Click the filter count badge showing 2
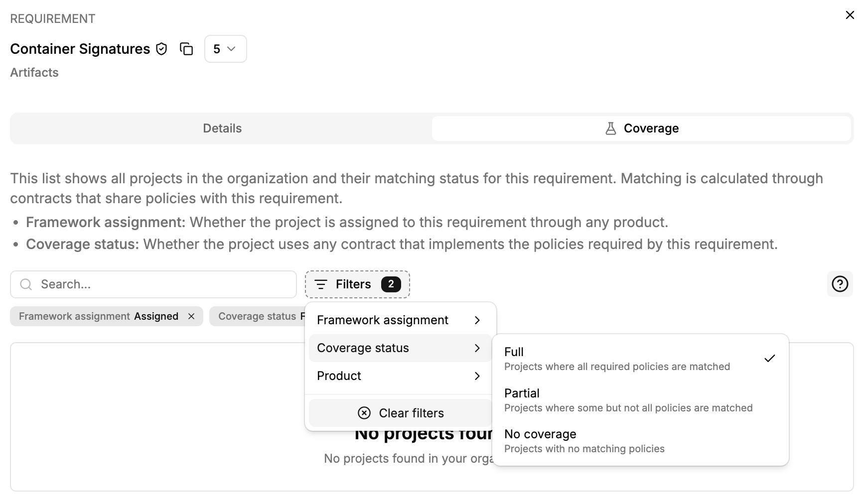This screenshot has height=504, width=865. 392,284
